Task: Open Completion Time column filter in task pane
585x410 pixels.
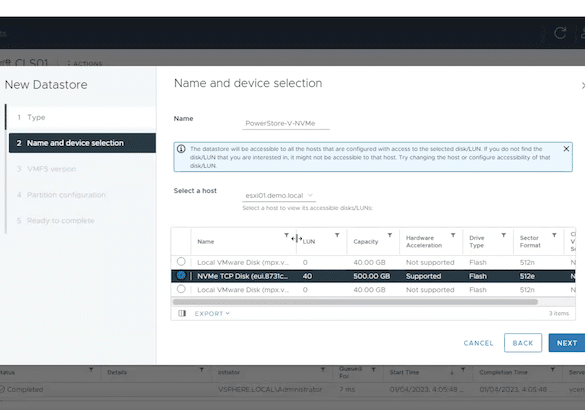Action: [553, 370]
